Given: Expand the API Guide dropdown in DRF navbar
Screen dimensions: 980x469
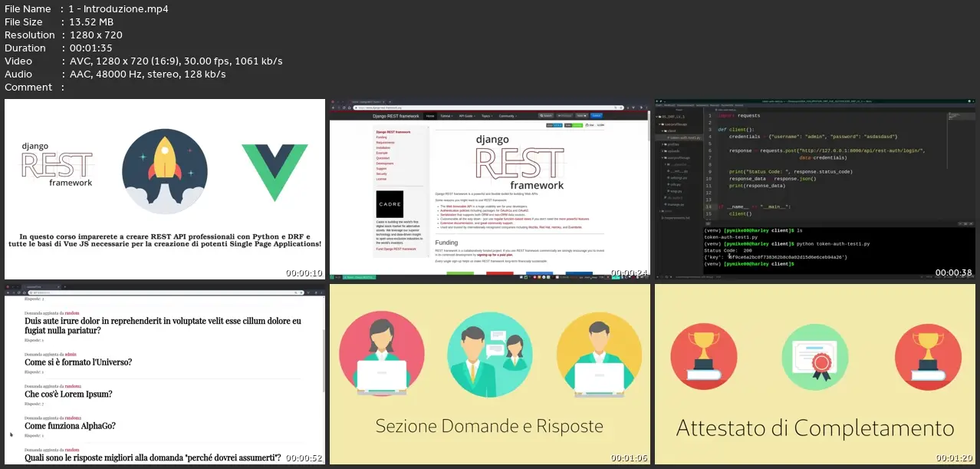Looking at the screenshot, I should click(467, 116).
